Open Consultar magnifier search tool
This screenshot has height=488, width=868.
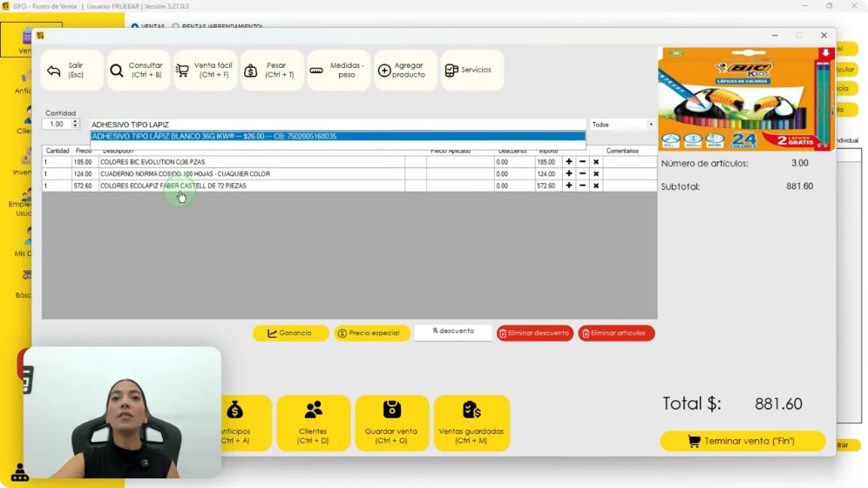[x=139, y=71]
